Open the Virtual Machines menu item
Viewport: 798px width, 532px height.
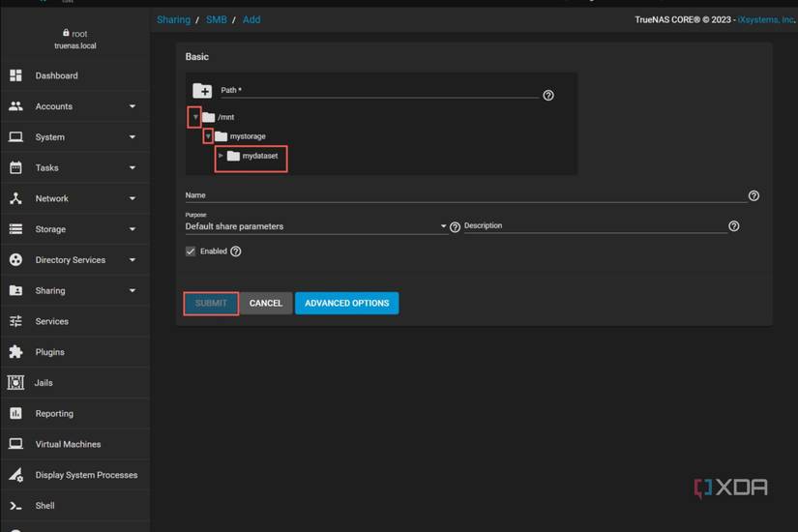[74, 444]
